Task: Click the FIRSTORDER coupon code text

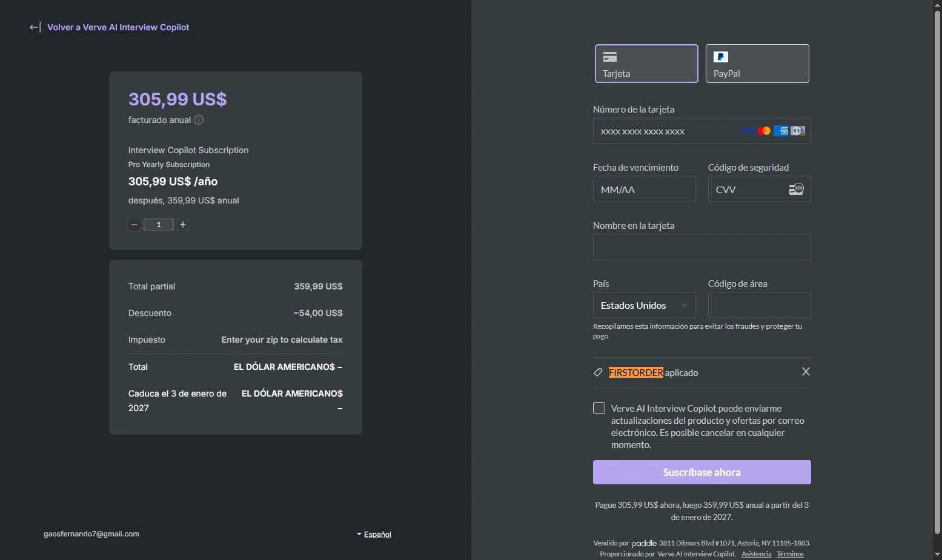Action: tap(636, 372)
